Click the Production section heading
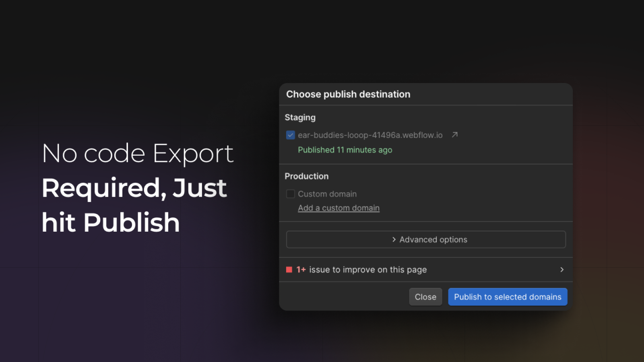The height and width of the screenshot is (362, 644). click(307, 176)
